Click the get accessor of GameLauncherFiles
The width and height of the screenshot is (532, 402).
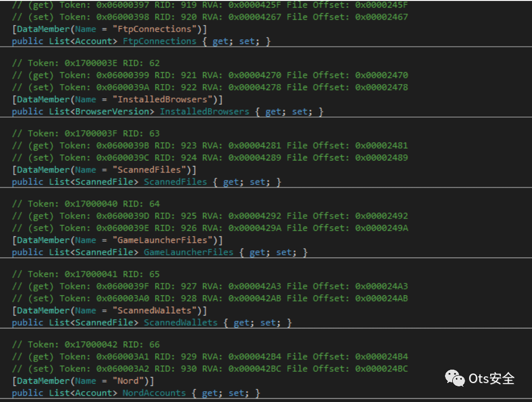[x=257, y=252]
